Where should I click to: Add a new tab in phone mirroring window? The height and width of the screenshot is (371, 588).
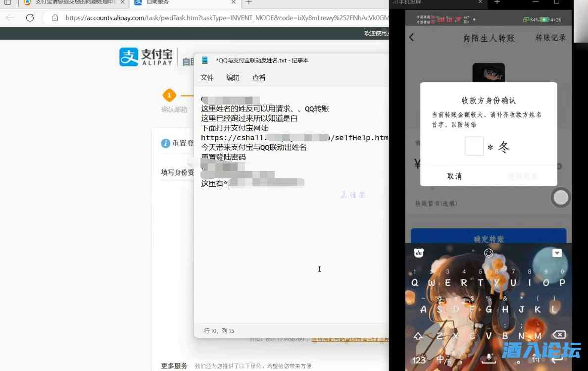[497, 2]
